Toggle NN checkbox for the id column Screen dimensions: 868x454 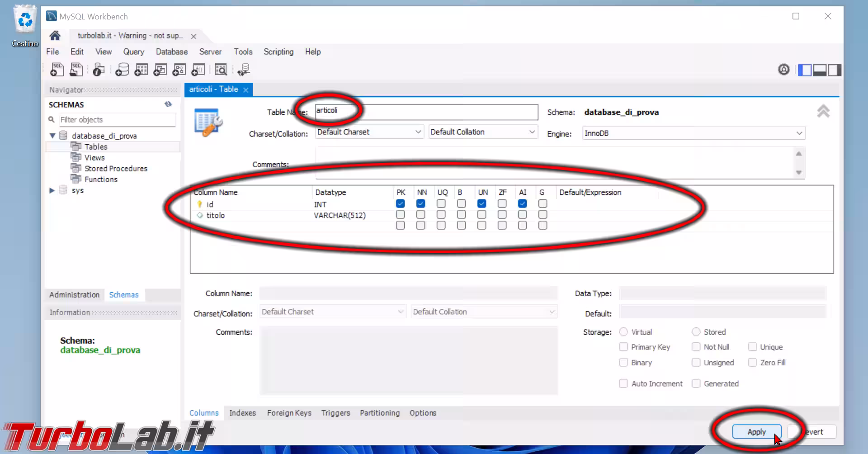[x=420, y=204]
